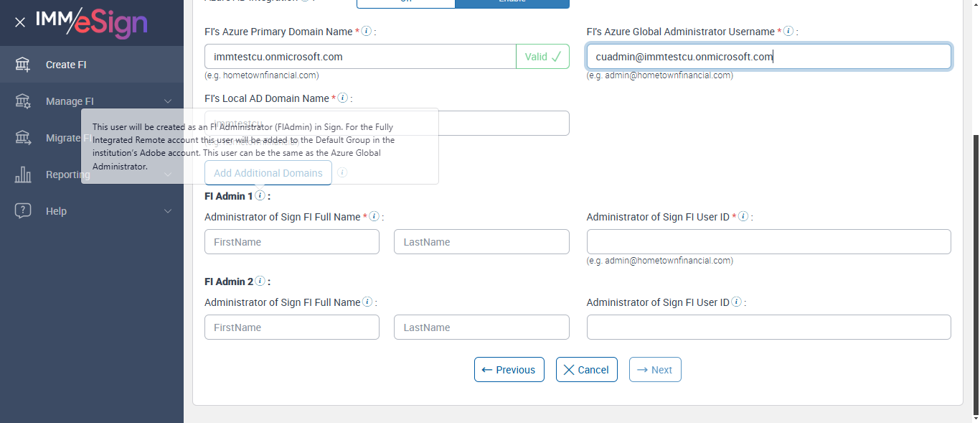
Task: Focus FI Admin 1 User ID field
Action: (x=769, y=242)
